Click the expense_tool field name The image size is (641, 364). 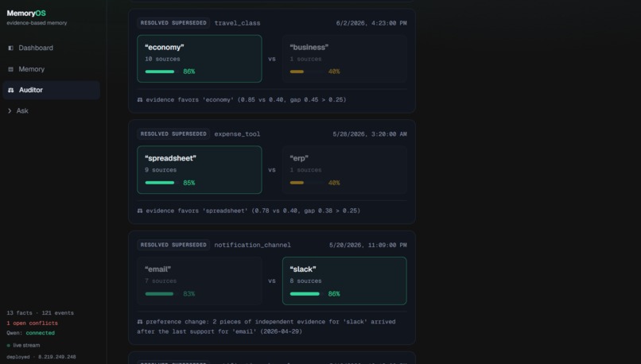237,134
